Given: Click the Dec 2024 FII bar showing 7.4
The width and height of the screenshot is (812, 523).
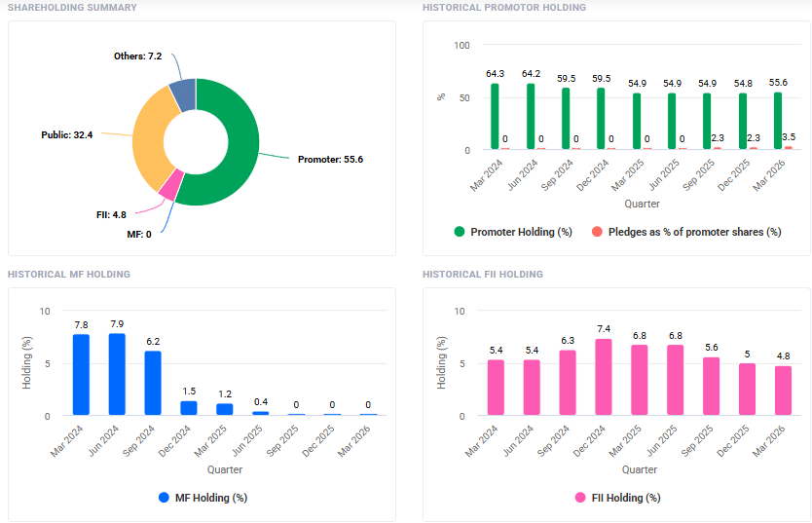Looking at the screenshot, I should tap(604, 378).
